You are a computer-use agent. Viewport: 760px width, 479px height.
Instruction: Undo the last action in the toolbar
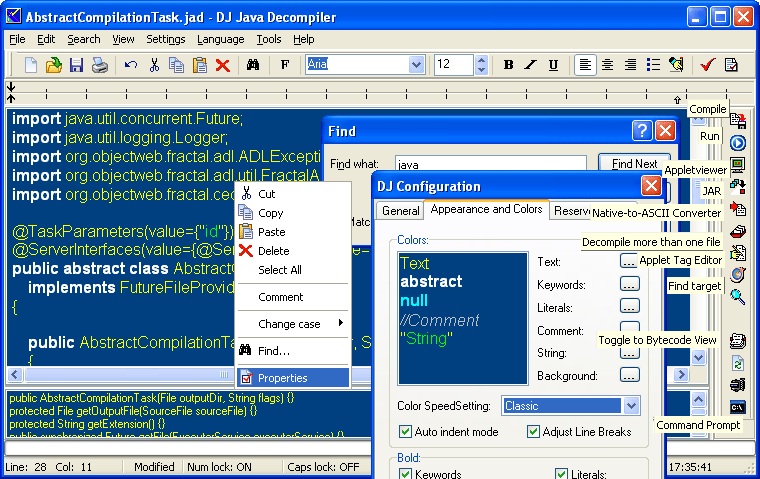click(x=131, y=64)
